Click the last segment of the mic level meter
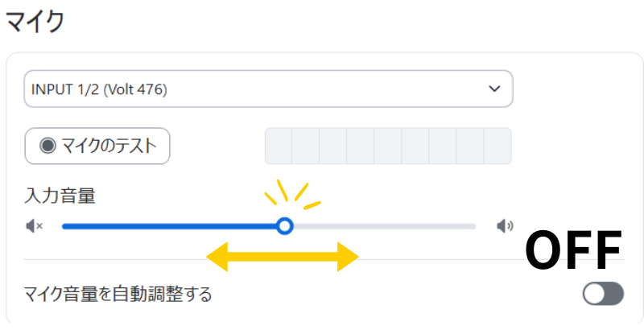 (x=497, y=146)
